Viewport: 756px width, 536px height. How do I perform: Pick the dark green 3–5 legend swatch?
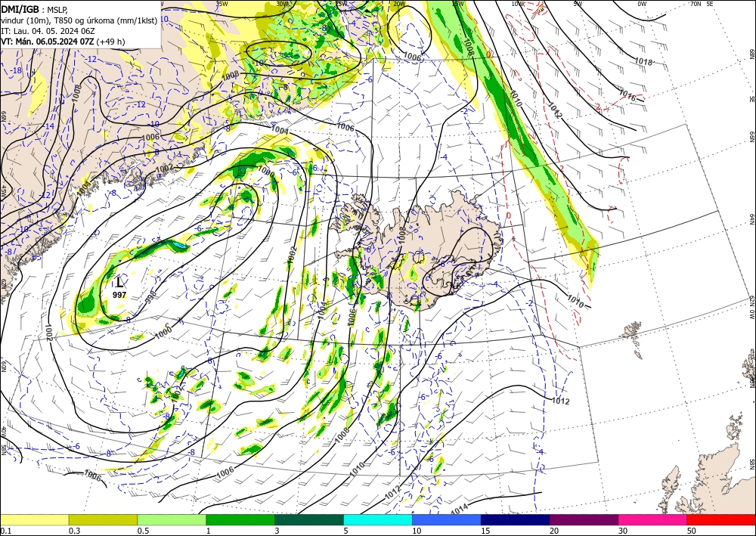click(309, 519)
